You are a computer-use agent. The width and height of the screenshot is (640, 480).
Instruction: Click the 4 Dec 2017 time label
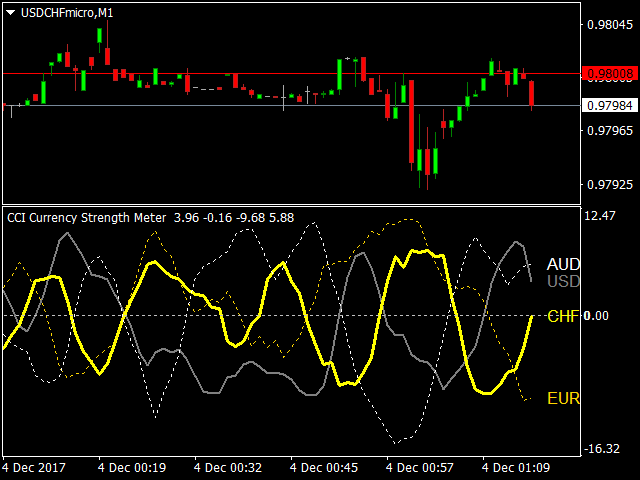pos(34,467)
